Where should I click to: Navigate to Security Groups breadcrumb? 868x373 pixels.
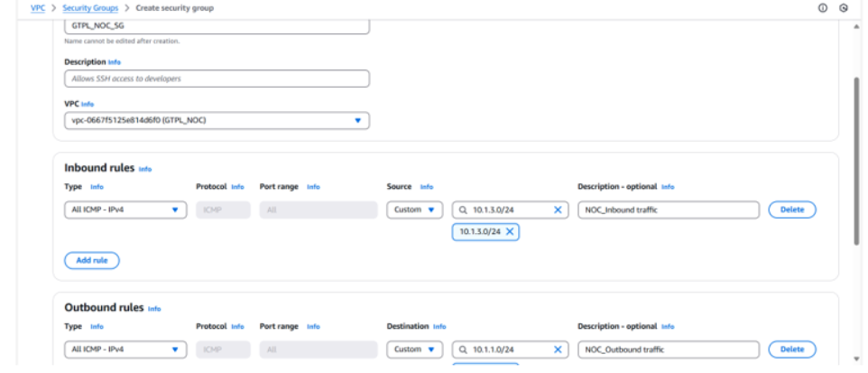pos(90,8)
